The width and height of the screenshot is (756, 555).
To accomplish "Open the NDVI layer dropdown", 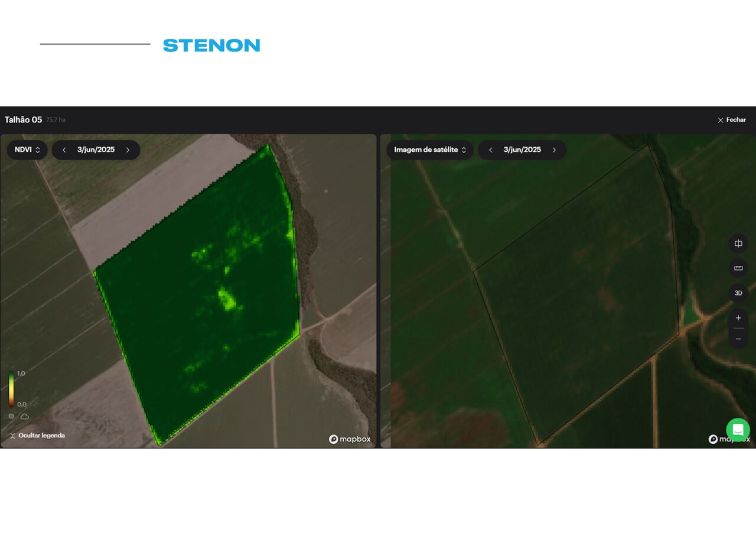I will pos(27,150).
